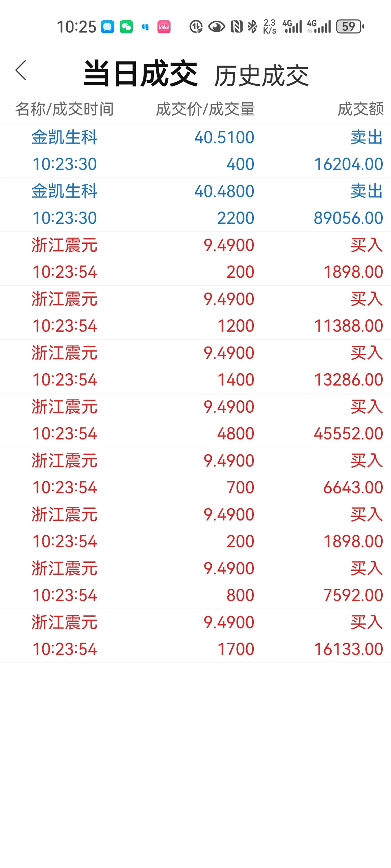Switch to 历史成交 tab
The width and height of the screenshot is (391, 868).
coord(261,76)
